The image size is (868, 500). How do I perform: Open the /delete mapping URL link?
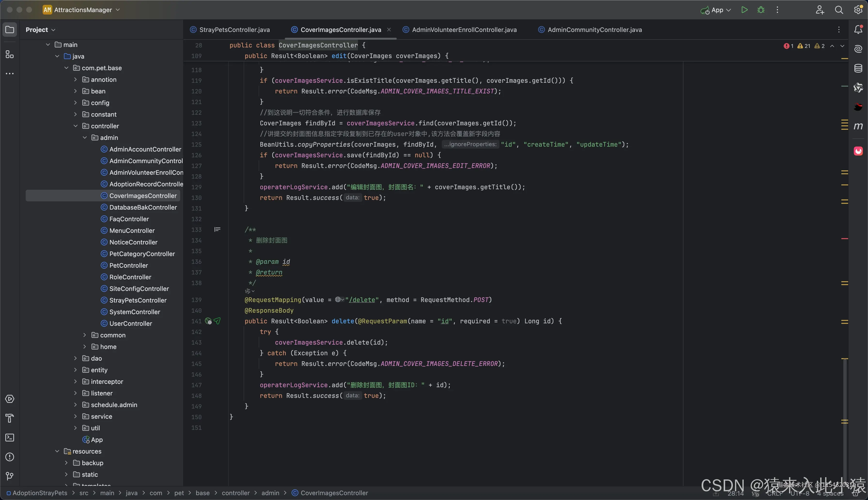click(362, 300)
